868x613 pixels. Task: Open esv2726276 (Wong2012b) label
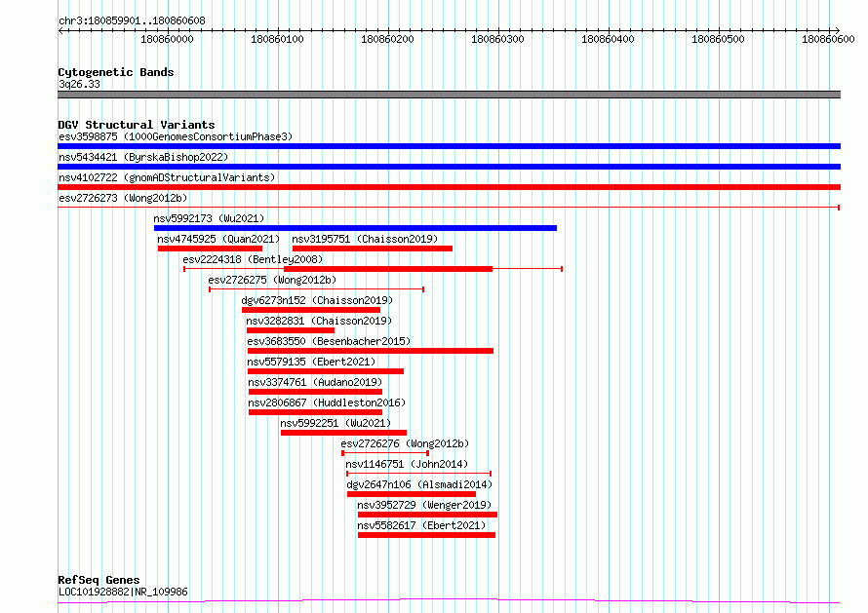tap(405, 443)
